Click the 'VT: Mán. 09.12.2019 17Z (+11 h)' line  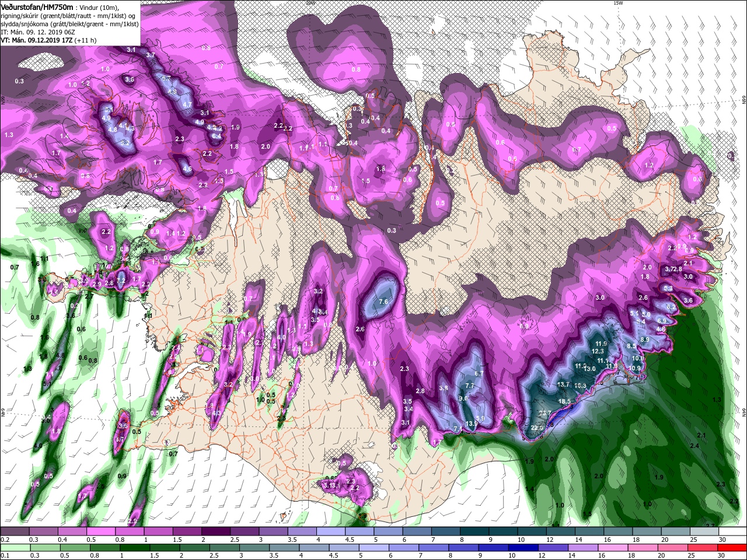[48, 40]
